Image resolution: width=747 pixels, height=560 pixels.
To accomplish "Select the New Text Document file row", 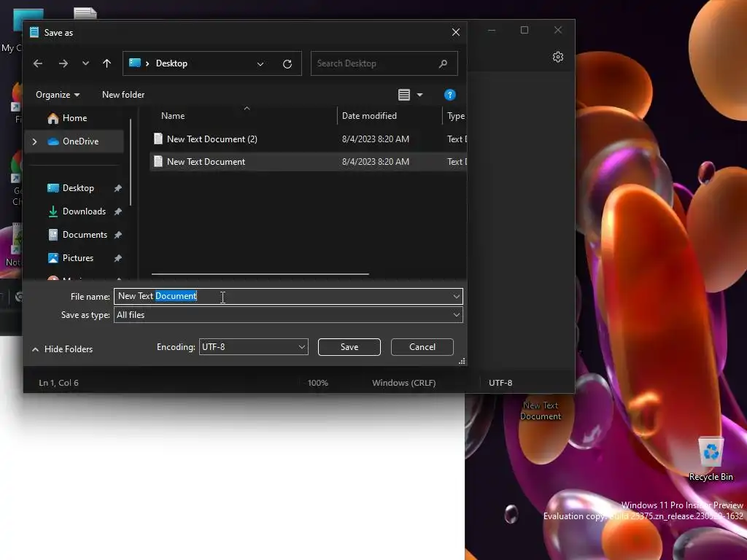I will 308,162.
